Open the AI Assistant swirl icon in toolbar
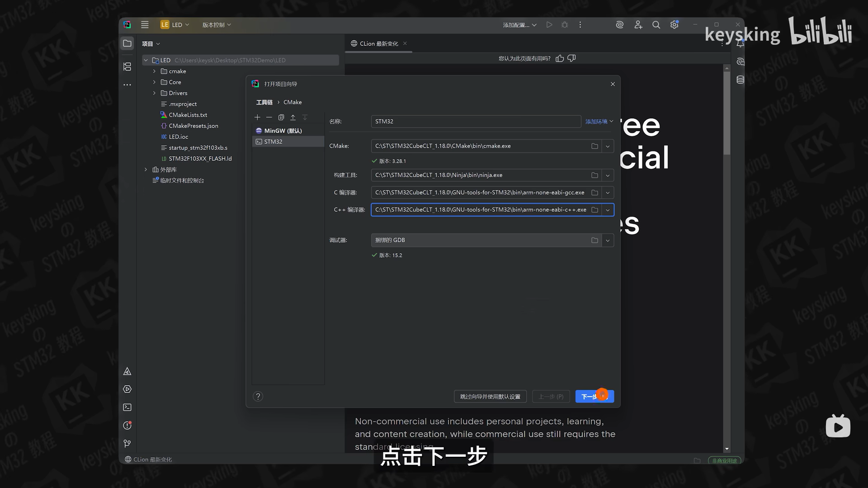The width and height of the screenshot is (868, 488). click(620, 25)
